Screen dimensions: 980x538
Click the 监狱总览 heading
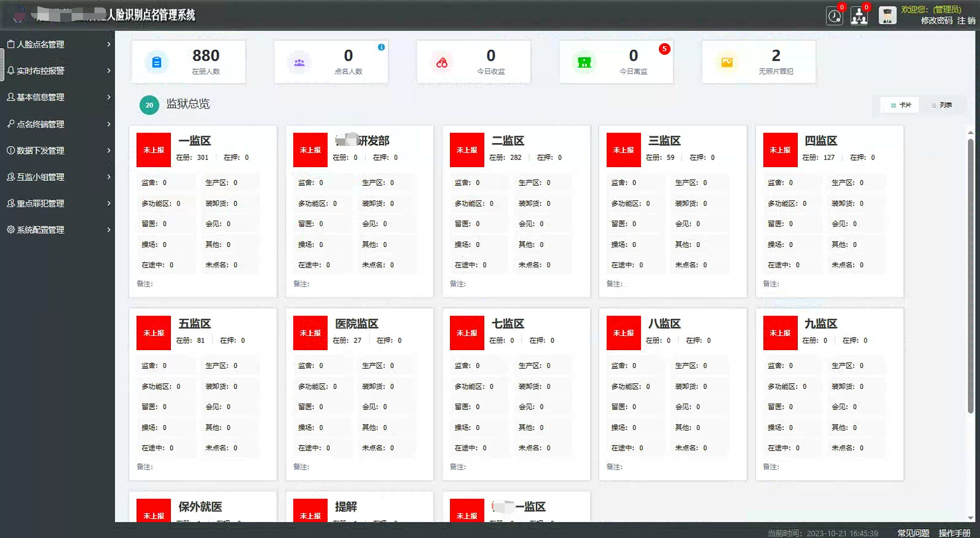pyautogui.click(x=188, y=104)
